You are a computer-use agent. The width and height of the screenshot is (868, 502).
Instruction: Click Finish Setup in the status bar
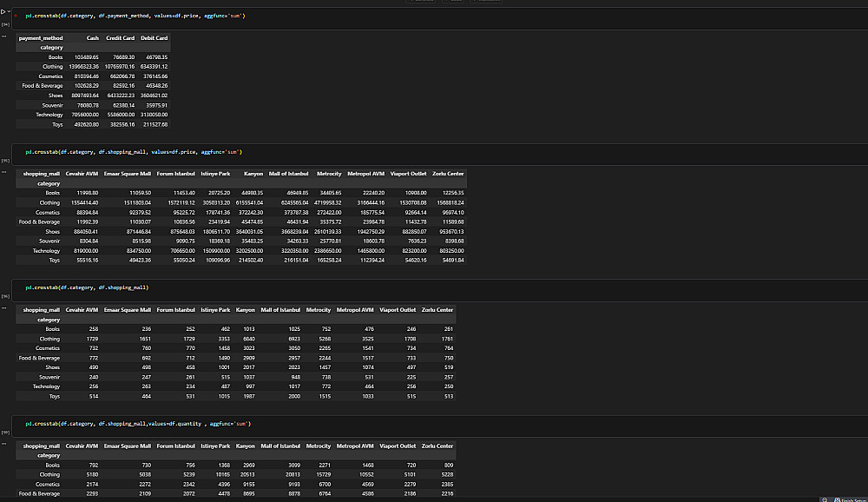pyautogui.click(x=852, y=499)
